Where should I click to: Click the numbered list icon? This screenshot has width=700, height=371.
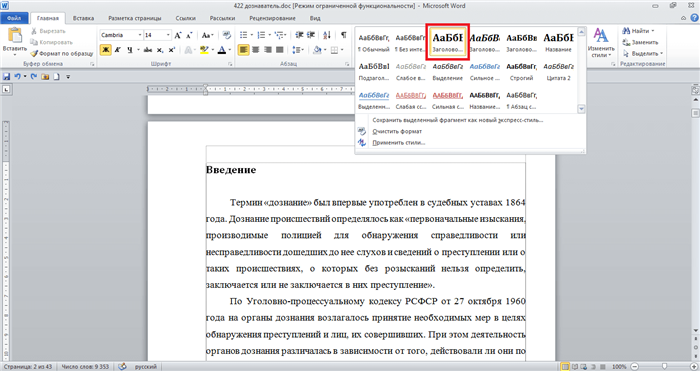[261, 35]
